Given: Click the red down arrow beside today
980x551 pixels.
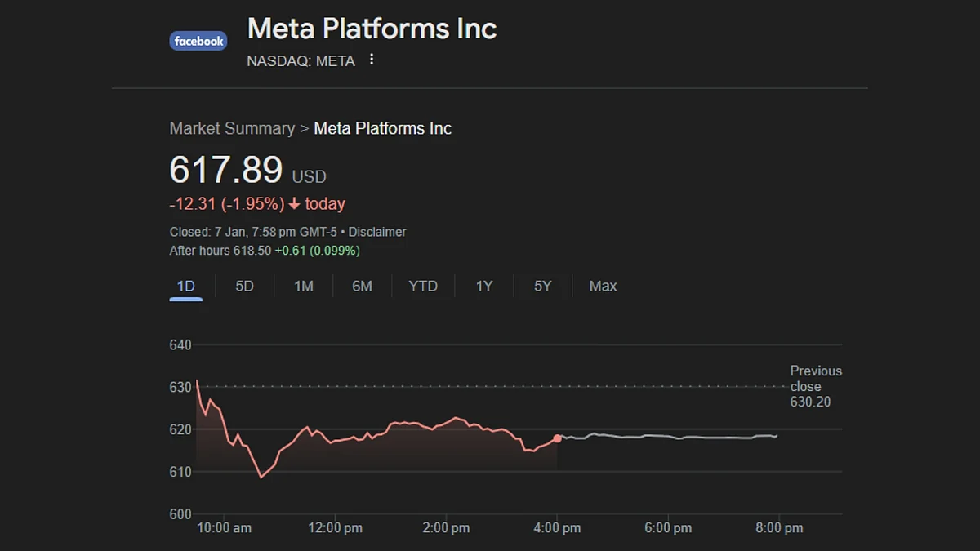Looking at the screenshot, I should click(295, 204).
